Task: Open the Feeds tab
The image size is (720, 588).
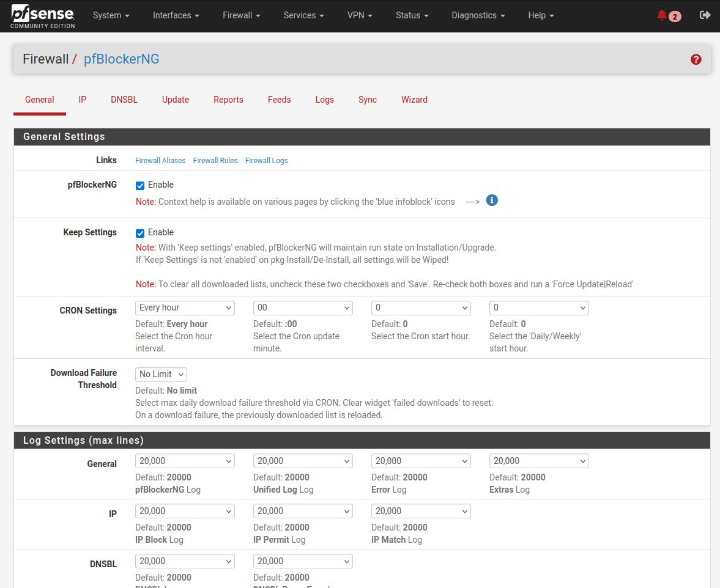Action: (x=279, y=99)
